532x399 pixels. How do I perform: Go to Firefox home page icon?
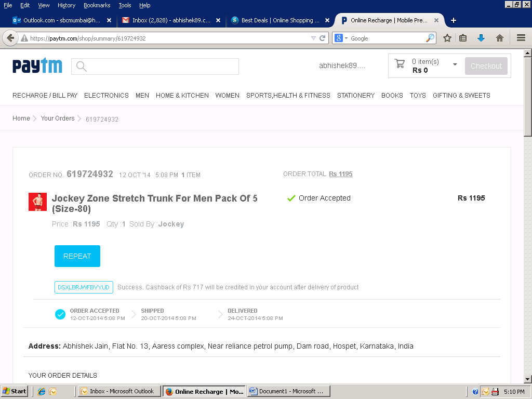point(499,38)
